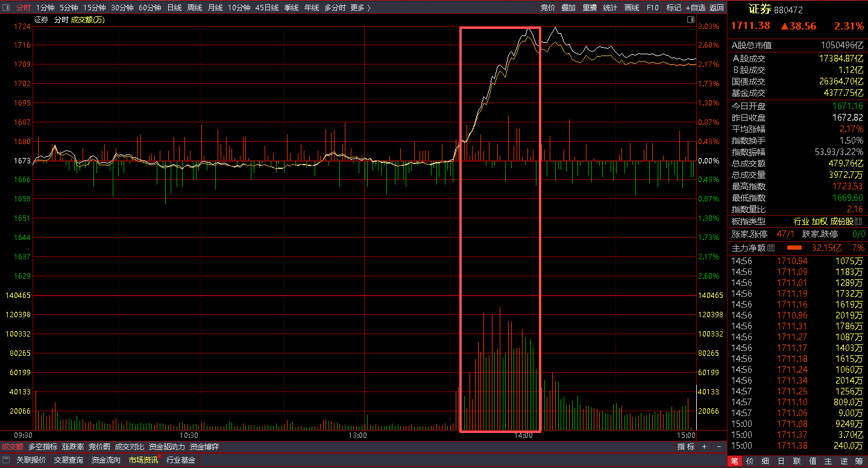The image size is (868, 468).
Task: Select the 资金驱动力 indicator tab
Action: 167,447
